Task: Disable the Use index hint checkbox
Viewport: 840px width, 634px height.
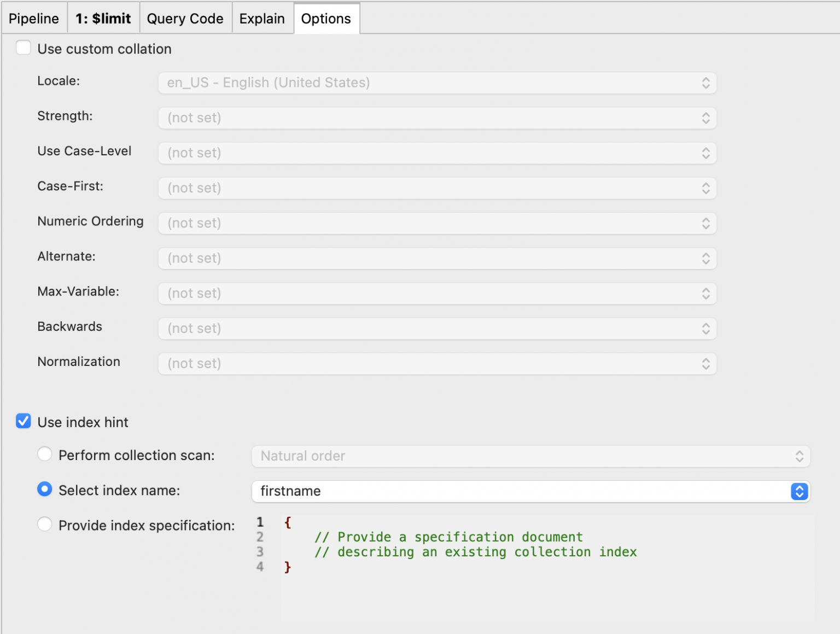Action: (24, 421)
